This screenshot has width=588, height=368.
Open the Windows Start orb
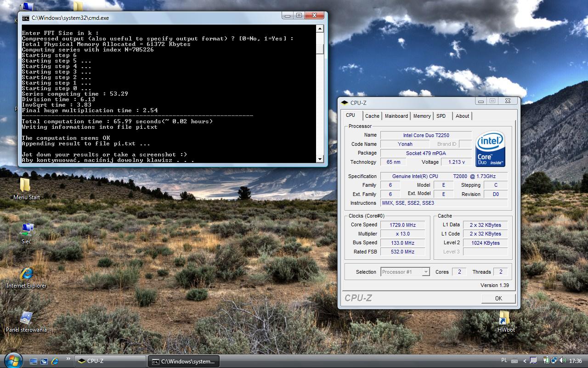[12, 360]
